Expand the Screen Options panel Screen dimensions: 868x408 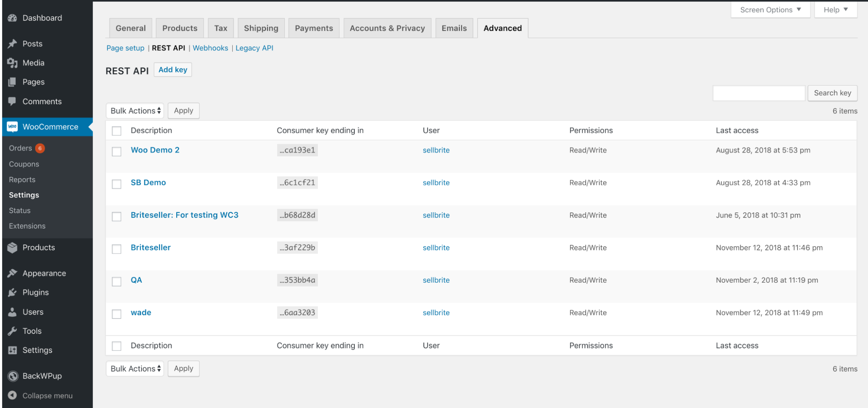tap(770, 10)
